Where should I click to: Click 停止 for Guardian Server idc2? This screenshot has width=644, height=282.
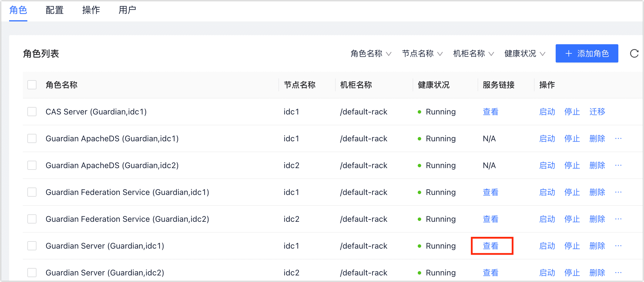click(572, 273)
